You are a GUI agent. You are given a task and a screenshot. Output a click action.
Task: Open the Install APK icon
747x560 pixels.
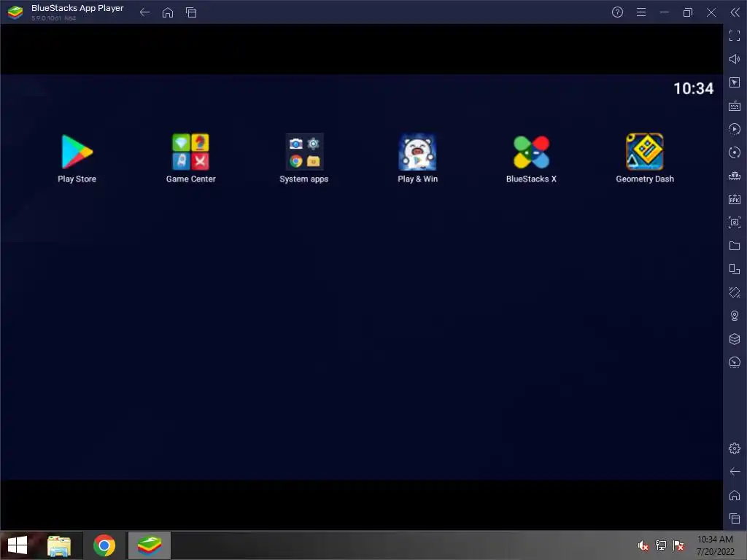point(735,199)
